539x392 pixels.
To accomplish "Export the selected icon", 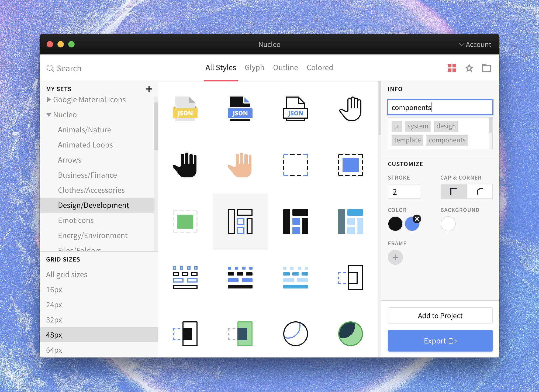I will click(x=440, y=341).
